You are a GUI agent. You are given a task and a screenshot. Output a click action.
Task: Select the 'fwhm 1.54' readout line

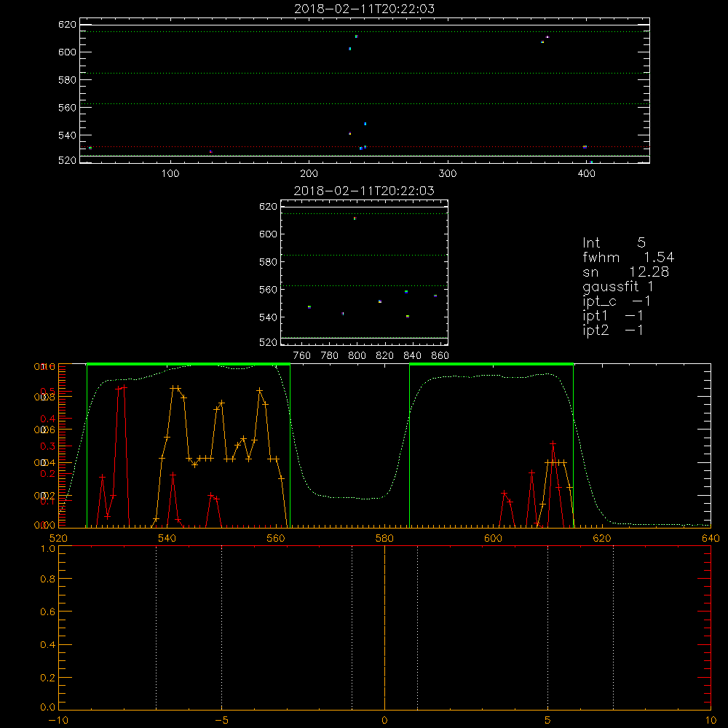(x=628, y=257)
